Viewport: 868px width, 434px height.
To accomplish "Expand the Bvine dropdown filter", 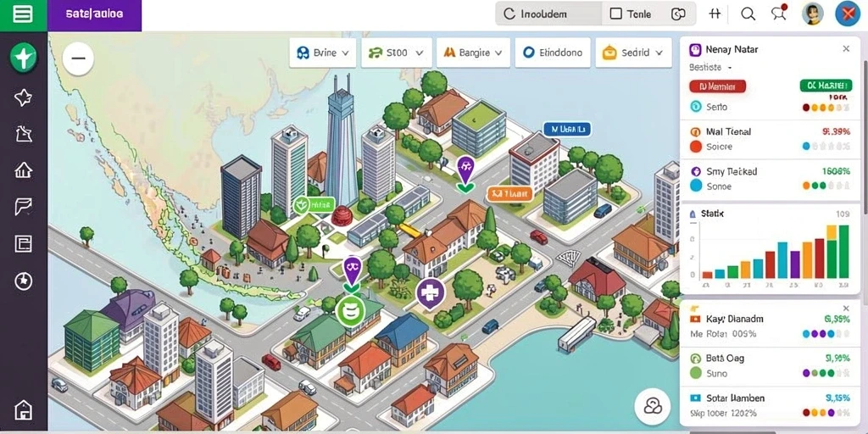I will tap(323, 53).
